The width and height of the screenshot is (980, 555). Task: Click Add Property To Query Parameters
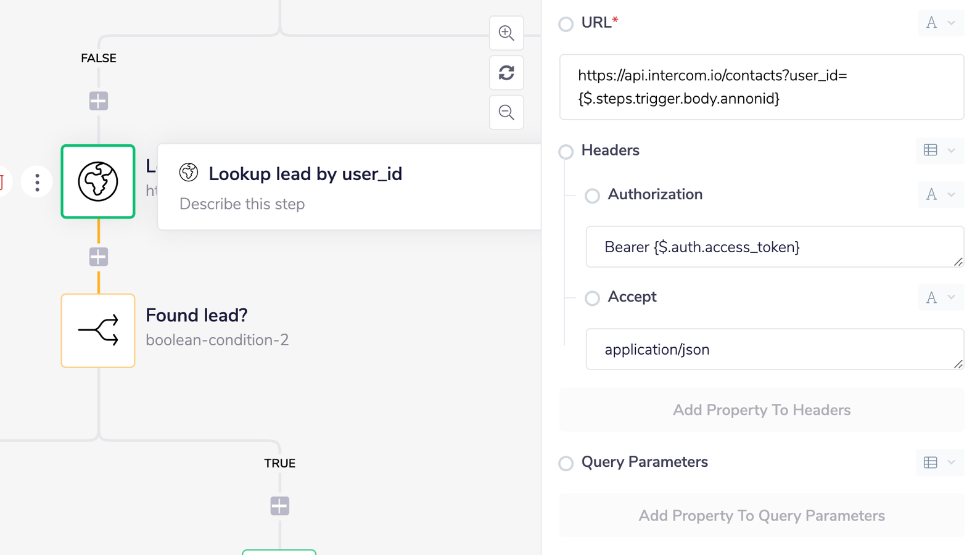click(761, 516)
